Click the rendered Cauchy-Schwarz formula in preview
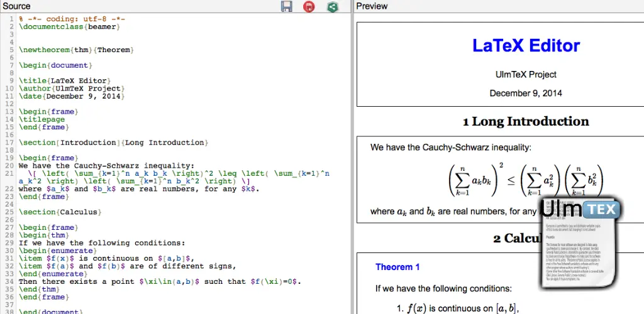Screen dimensions: 644x314 tap(525, 180)
